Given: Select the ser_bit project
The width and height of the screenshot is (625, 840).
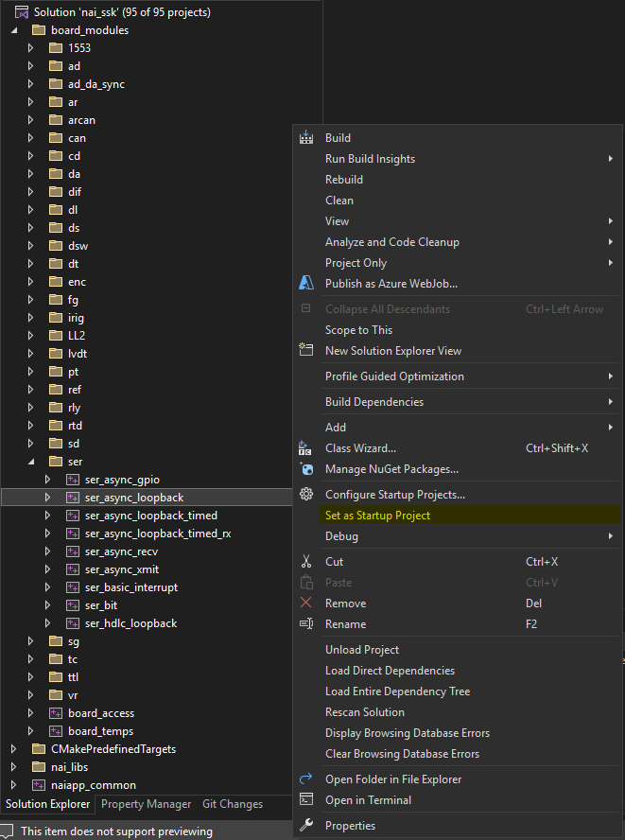Looking at the screenshot, I should 102,605.
